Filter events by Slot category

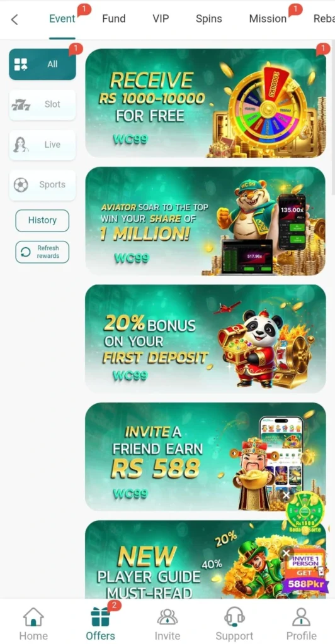[x=42, y=104]
